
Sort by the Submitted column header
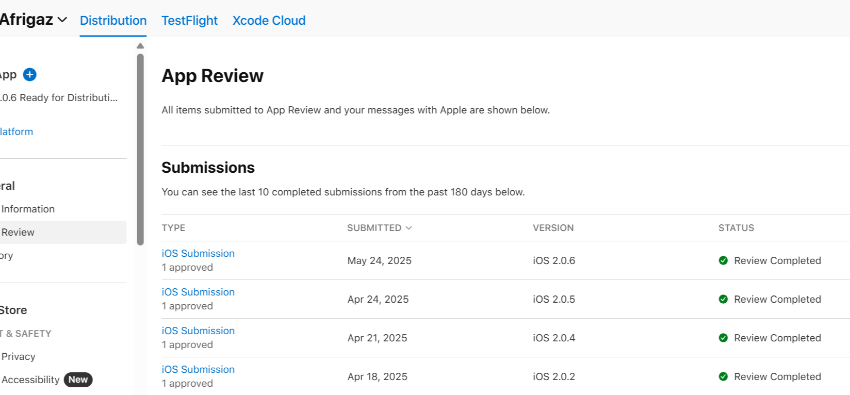click(x=379, y=228)
